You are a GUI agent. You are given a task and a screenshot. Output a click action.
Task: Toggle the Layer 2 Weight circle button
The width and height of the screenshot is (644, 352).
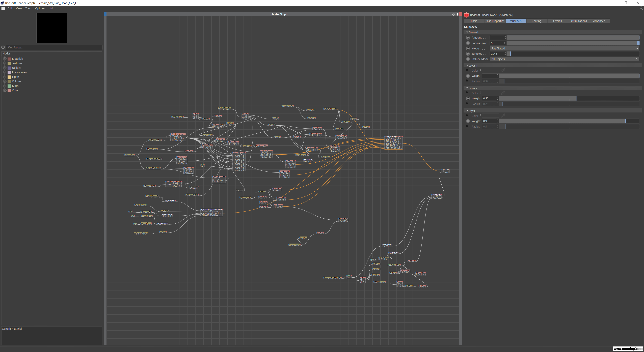[x=468, y=98]
